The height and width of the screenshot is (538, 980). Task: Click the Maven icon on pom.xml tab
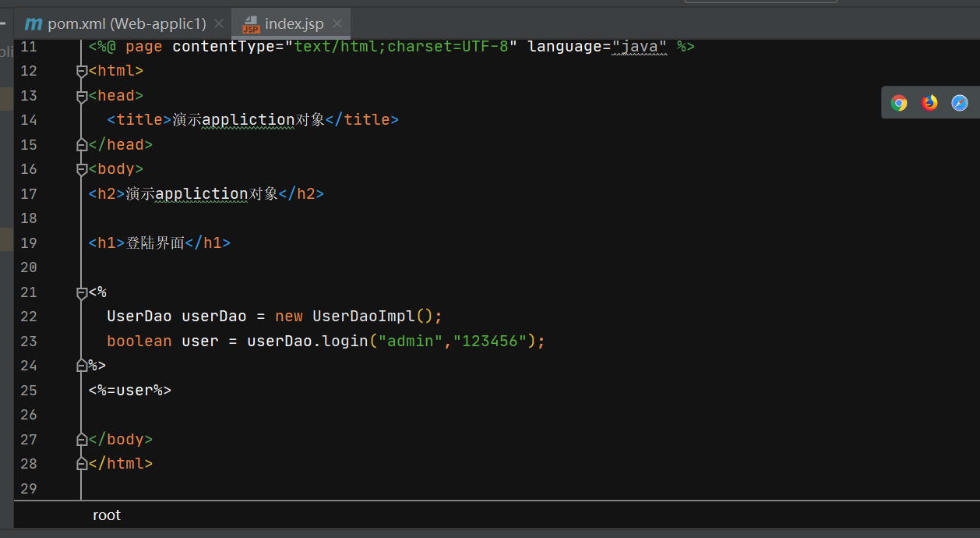(x=33, y=23)
